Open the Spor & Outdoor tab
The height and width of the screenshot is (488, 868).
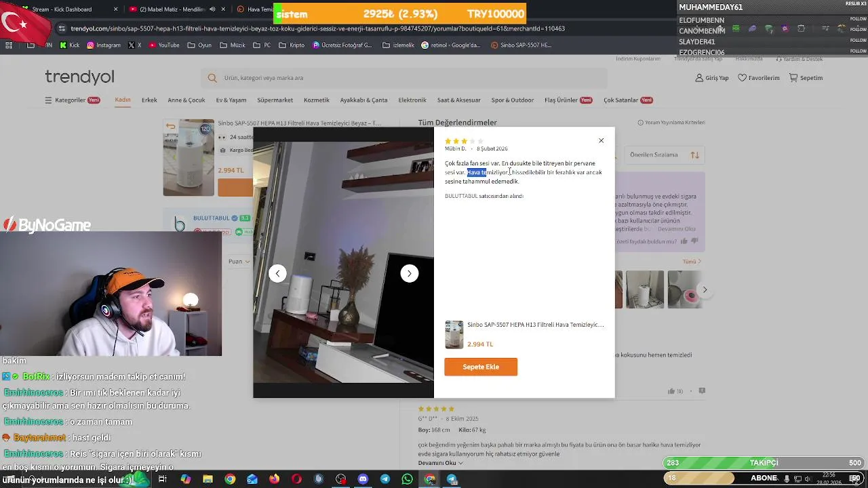click(513, 100)
